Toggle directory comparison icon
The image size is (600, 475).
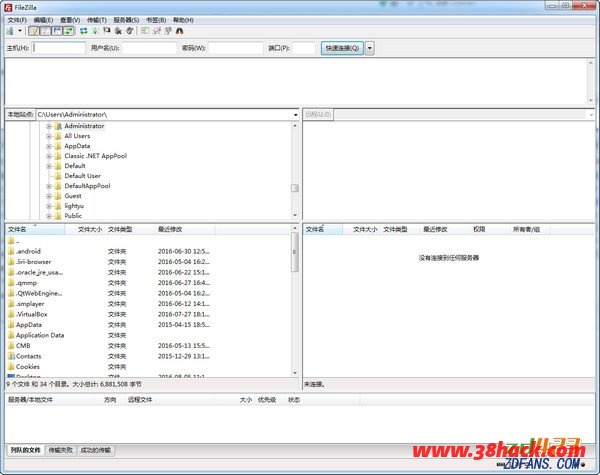pyautogui.click(x=157, y=31)
